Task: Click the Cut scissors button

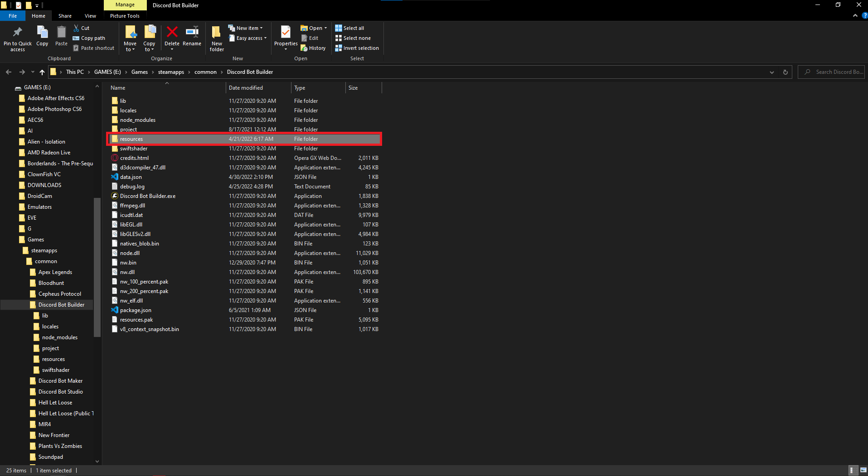Action: click(82, 28)
